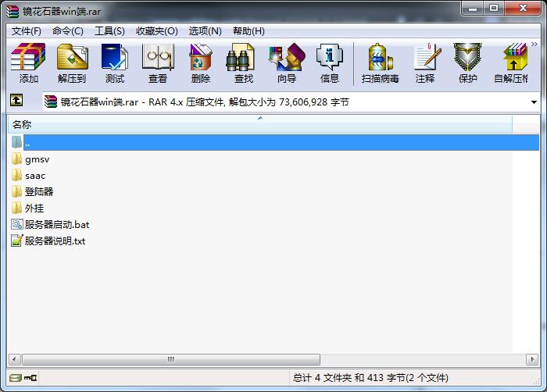The height and width of the screenshot is (392, 547).
Task: Go up one level with the arrow icon
Action: (16, 101)
